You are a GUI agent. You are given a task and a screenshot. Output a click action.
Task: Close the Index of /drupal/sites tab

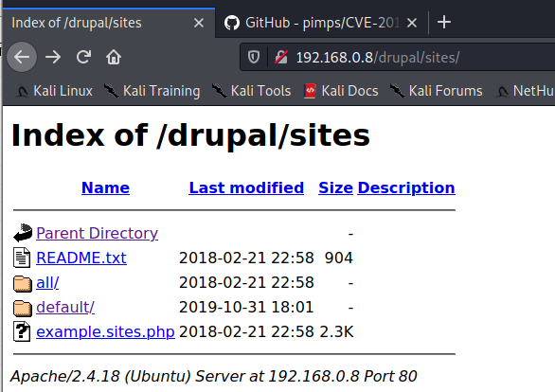click(199, 23)
